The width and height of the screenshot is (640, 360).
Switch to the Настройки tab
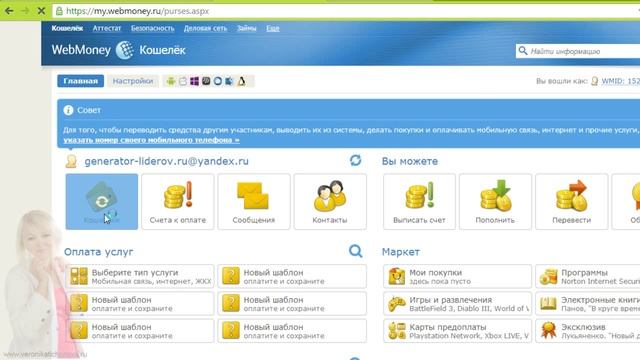point(133,81)
